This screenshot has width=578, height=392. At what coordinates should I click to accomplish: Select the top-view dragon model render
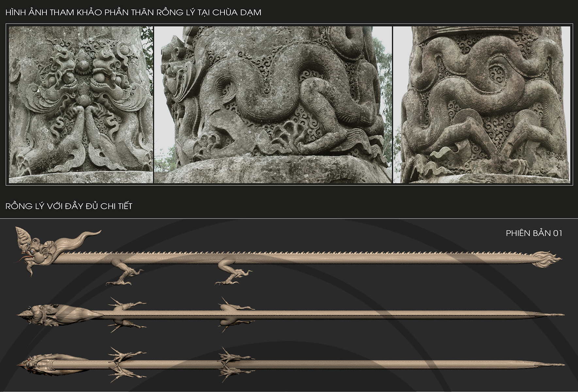click(x=291, y=315)
